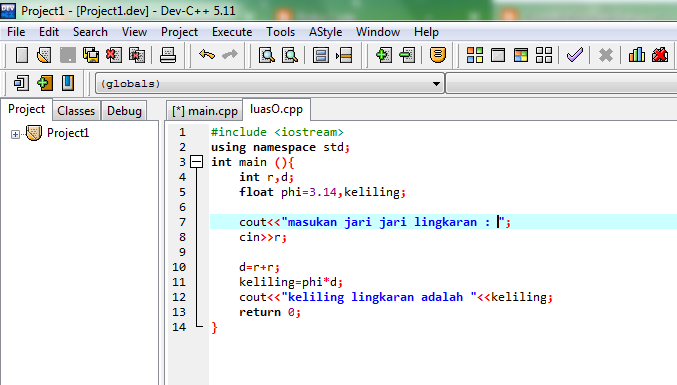The height and width of the screenshot is (385, 677).
Task: Select the luasO.cpp editor tab
Action: 276,109
